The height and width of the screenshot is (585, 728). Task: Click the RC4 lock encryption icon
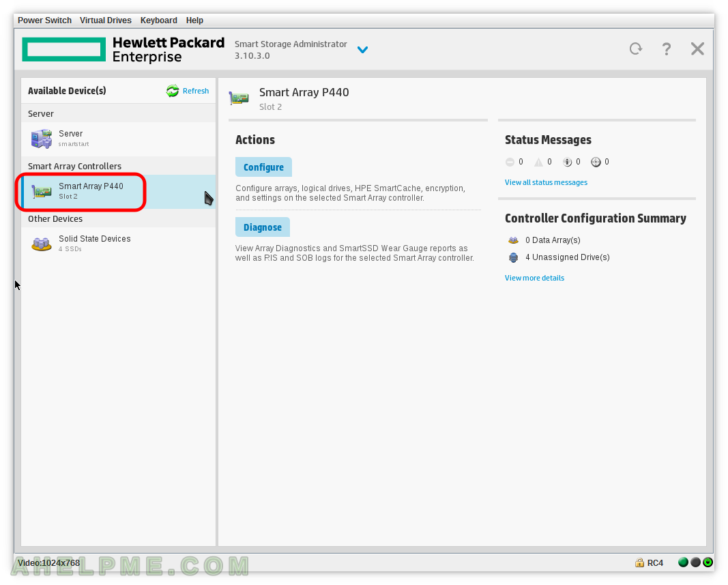click(639, 562)
